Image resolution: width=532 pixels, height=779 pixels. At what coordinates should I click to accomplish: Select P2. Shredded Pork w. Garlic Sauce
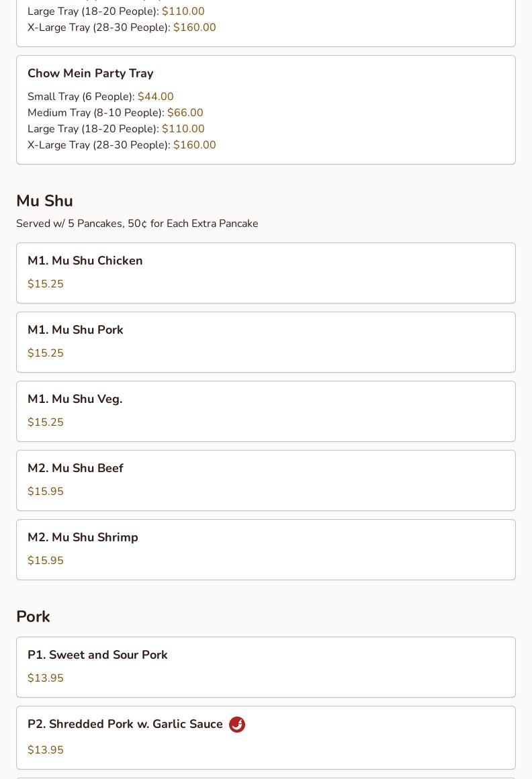[x=266, y=738]
